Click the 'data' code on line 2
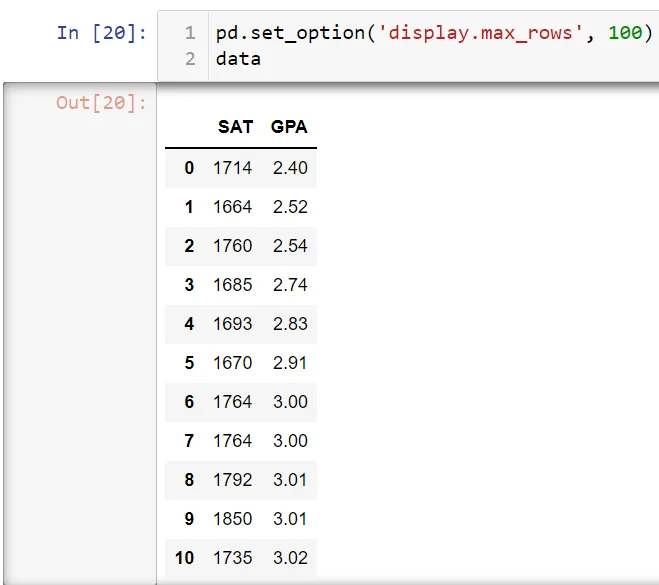 point(238,59)
